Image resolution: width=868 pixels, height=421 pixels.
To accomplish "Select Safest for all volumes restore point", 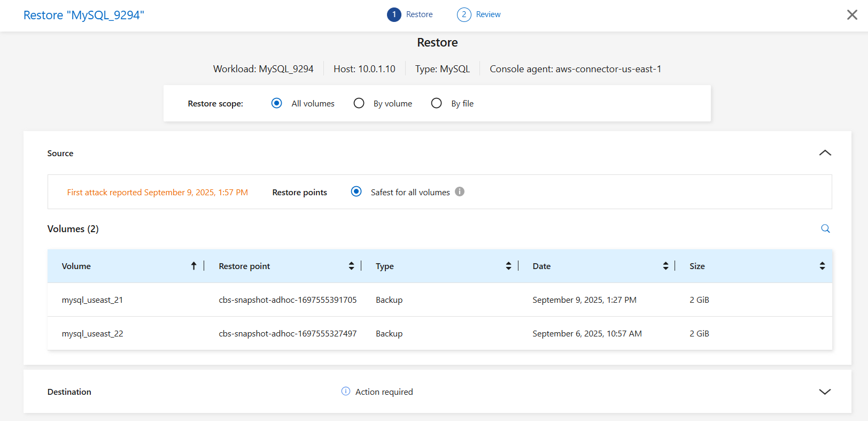I will coord(356,192).
